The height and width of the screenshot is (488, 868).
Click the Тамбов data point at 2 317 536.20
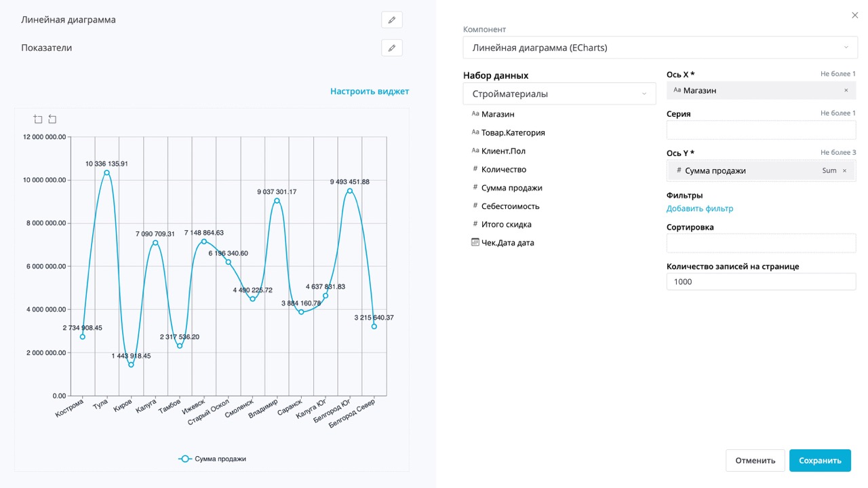click(180, 345)
